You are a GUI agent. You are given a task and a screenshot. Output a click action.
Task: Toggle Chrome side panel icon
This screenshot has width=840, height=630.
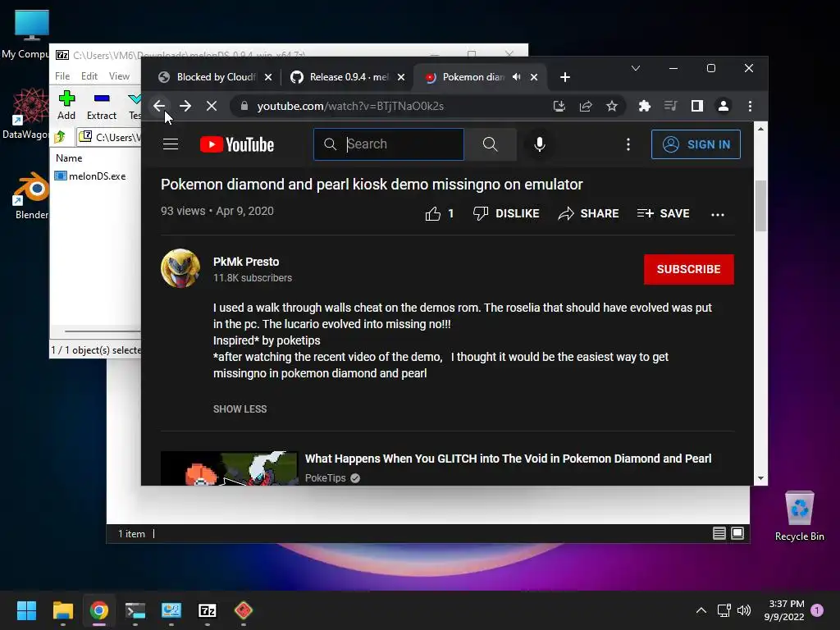click(x=697, y=106)
